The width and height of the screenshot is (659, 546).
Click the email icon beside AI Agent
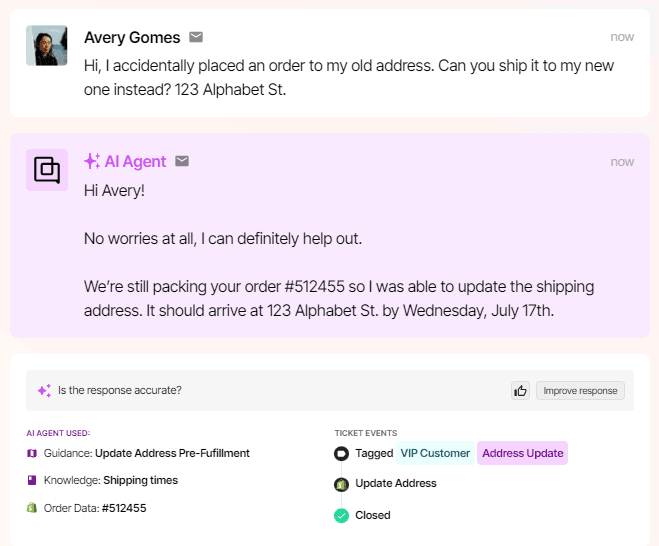pos(182,161)
